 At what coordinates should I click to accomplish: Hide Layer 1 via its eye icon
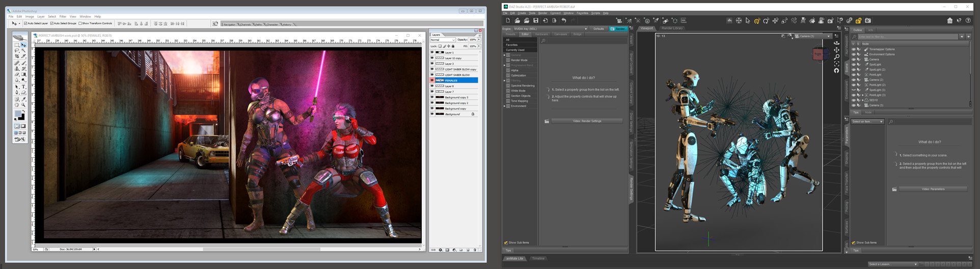[432, 52]
